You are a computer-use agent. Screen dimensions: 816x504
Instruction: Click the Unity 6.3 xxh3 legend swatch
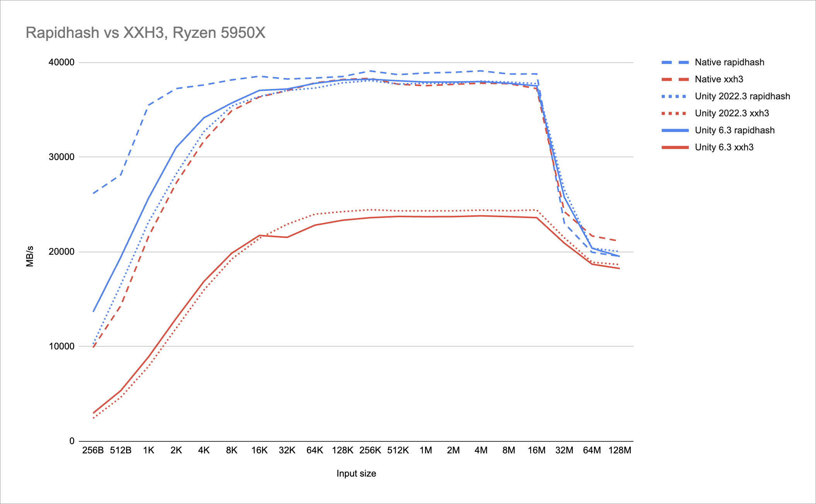[x=675, y=147]
